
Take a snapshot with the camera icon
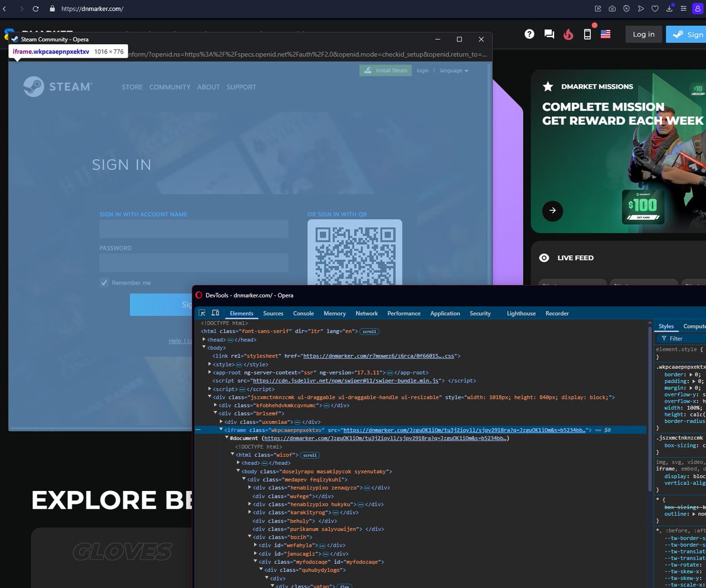(x=612, y=9)
